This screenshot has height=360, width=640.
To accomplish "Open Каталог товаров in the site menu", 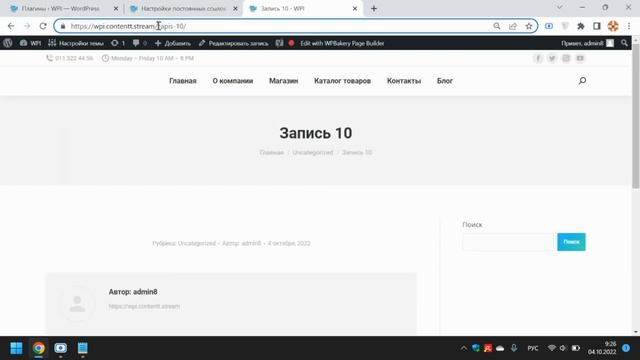I will (x=342, y=81).
